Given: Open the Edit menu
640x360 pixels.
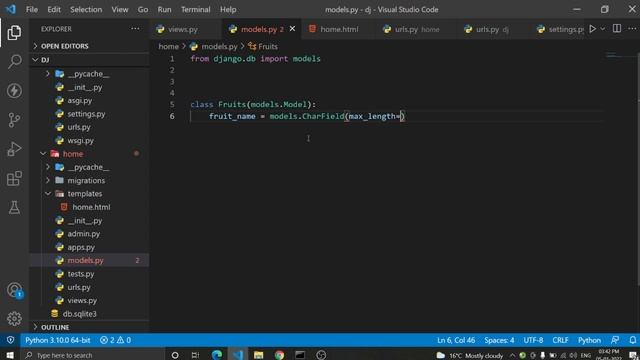Looking at the screenshot, I should (x=54, y=9).
